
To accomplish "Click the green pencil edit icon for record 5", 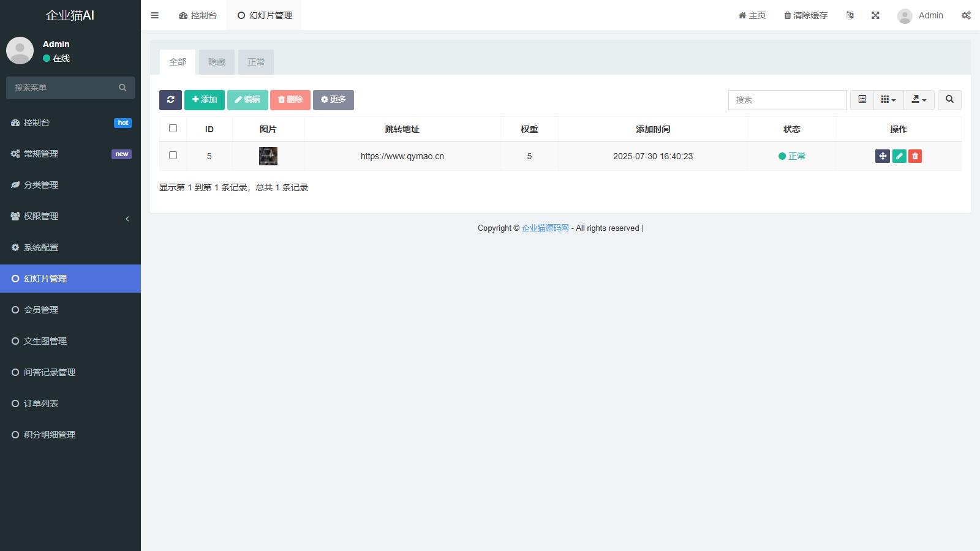I will tap(899, 156).
